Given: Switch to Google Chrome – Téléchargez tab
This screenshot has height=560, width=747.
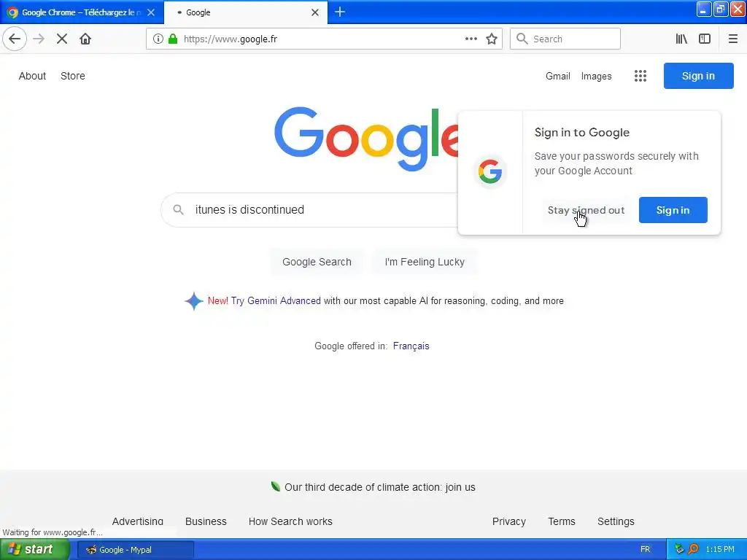Looking at the screenshot, I should pyautogui.click(x=82, y=12).
